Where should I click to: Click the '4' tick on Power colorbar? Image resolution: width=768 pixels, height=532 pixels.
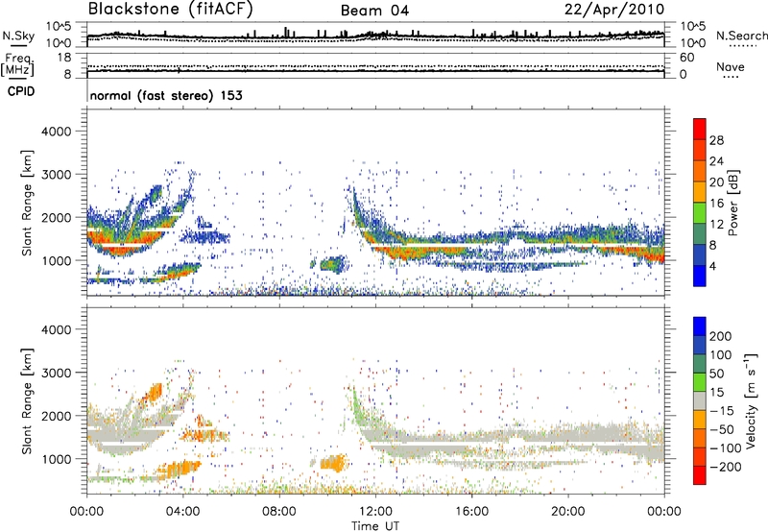pos(712,266)
